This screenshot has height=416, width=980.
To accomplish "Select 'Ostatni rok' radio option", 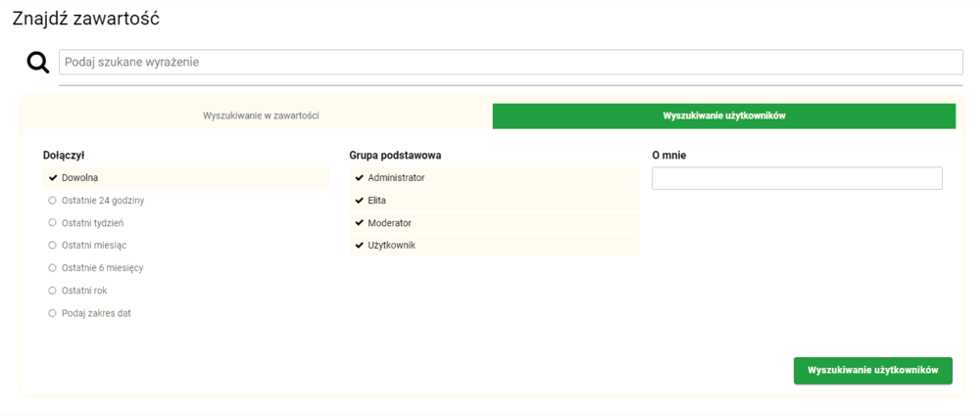I will [84, 291].
